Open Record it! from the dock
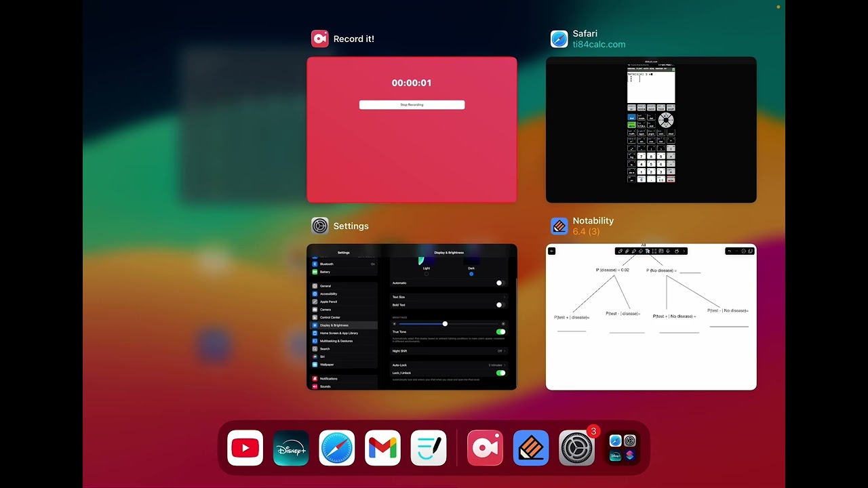Viewport: 868px width, 488px height. point(485,448)
